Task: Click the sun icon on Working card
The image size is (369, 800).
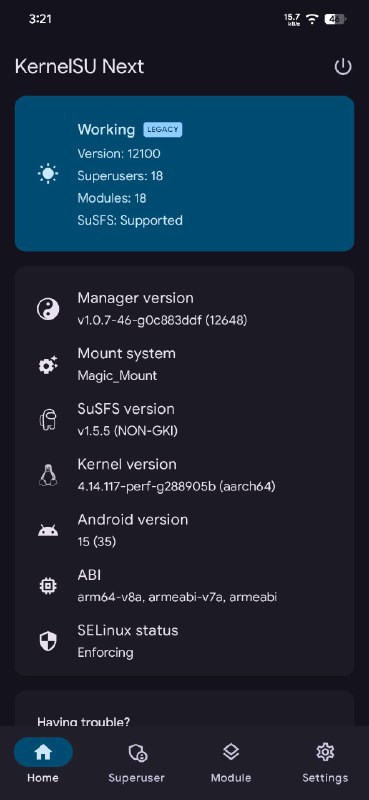Action: (48, 174)
